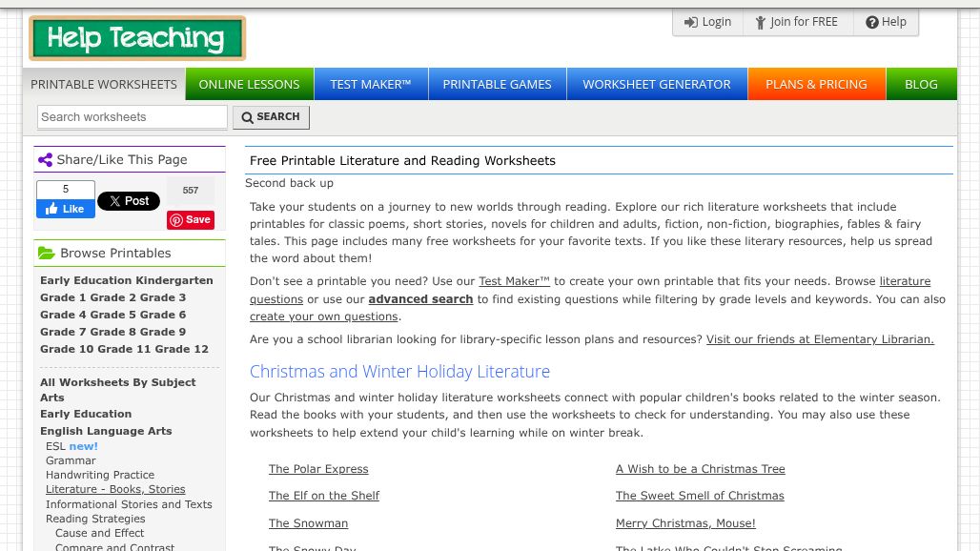Screen dimensions: 980x551
Task: Click the green book icon beside Browse Printables
Action: point(47,253)
